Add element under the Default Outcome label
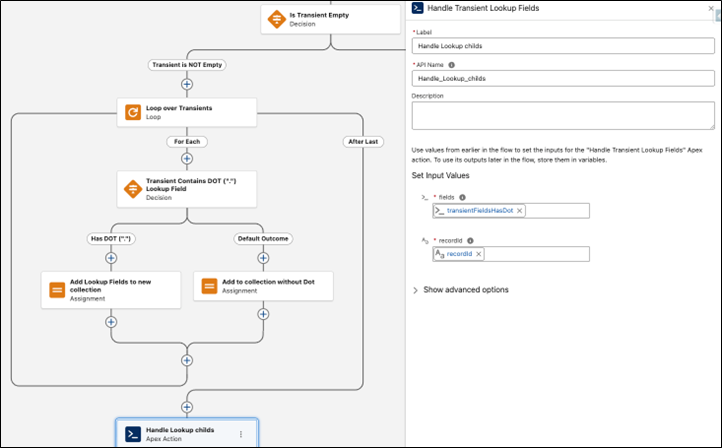Image resolution: width=722 pixels, height=448 pixels. pos(263,257)
